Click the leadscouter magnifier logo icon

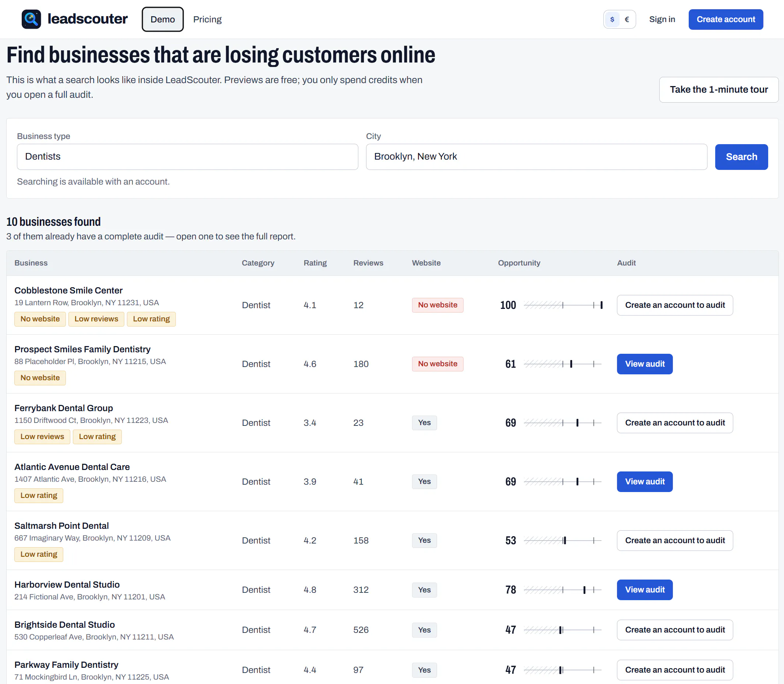tap(31, 19)
